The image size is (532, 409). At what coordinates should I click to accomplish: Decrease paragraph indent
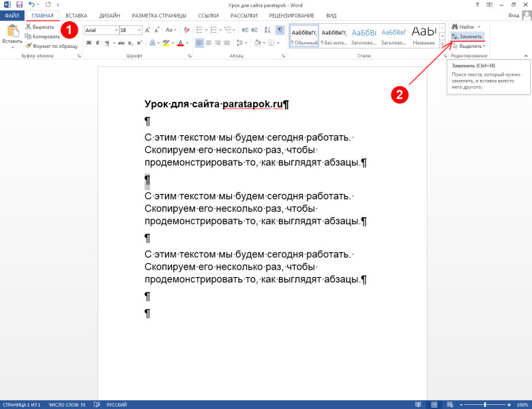pyautogui.click(x=245, y=30)
